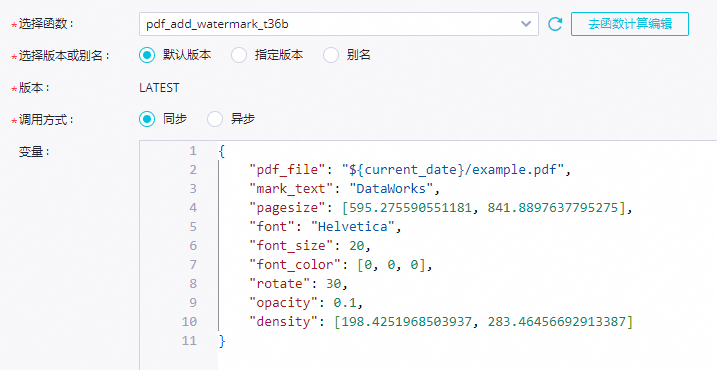Click the opacity value 0.1
This screenshot has width=717, height=370.
click(345, 302)
